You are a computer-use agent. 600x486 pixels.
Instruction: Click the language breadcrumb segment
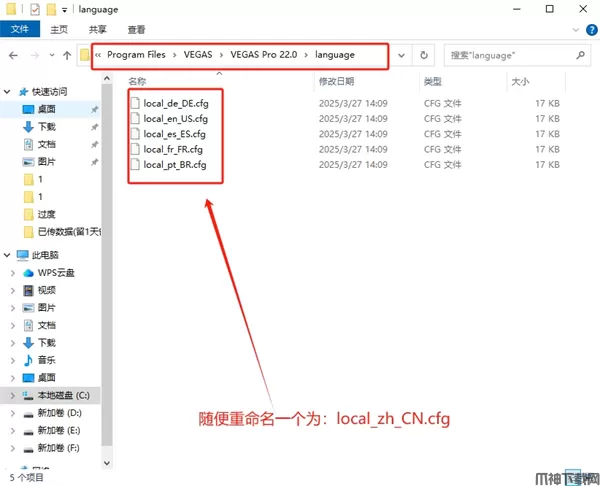[335, 55]
